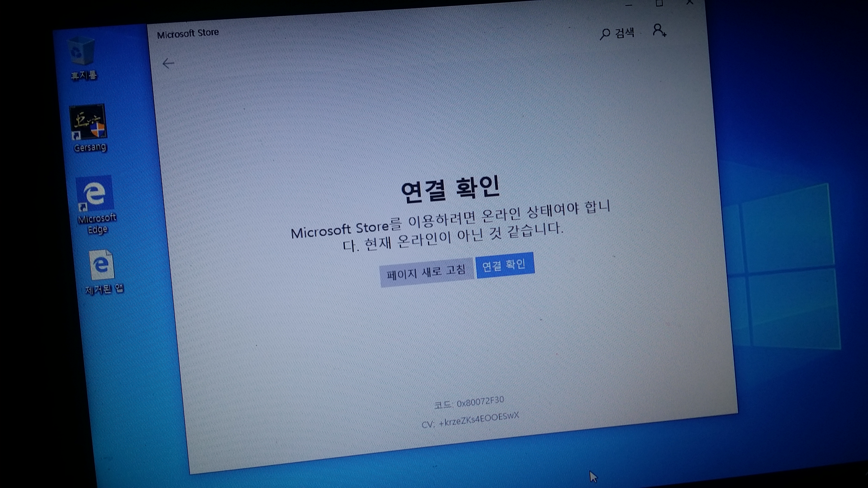Maximize the Microsoft Store window

(x=660, y=3)
